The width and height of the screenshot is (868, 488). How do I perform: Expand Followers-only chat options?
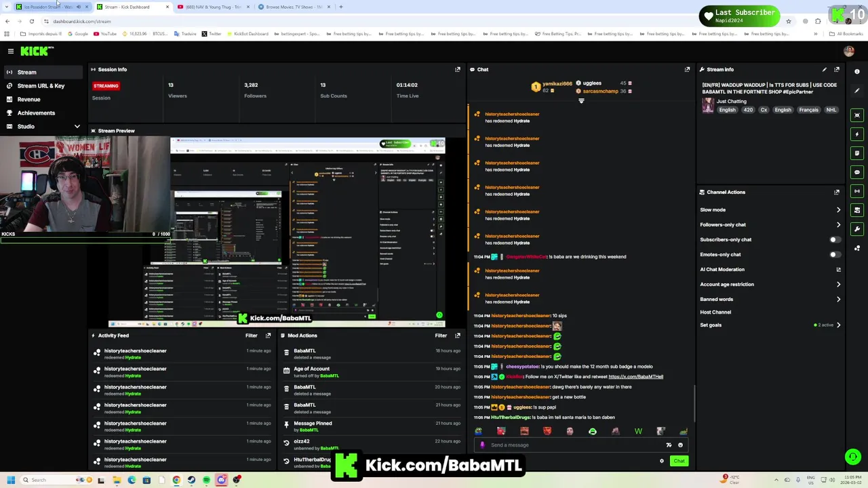pos(838,225)
